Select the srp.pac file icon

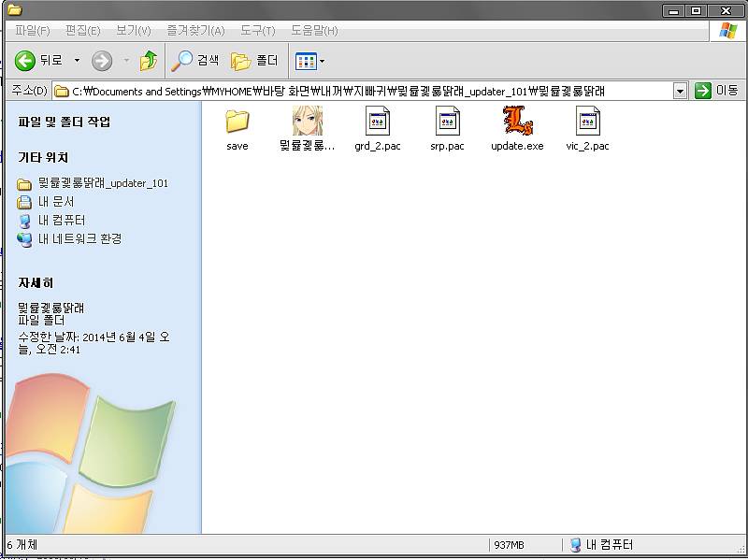click(447, 122)
